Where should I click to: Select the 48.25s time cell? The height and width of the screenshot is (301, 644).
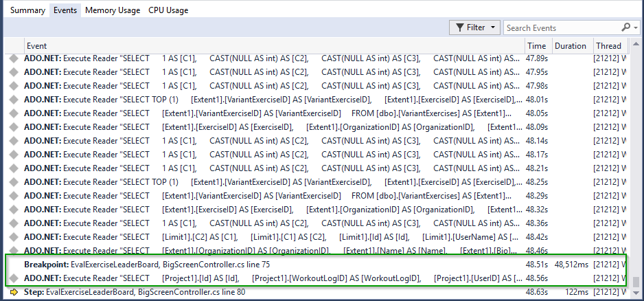[537, 182]
